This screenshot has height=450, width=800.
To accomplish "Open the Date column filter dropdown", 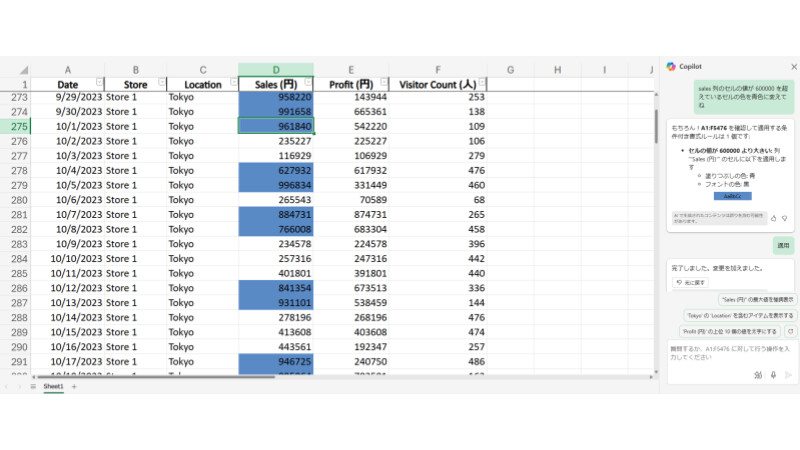I will (98, 85).
